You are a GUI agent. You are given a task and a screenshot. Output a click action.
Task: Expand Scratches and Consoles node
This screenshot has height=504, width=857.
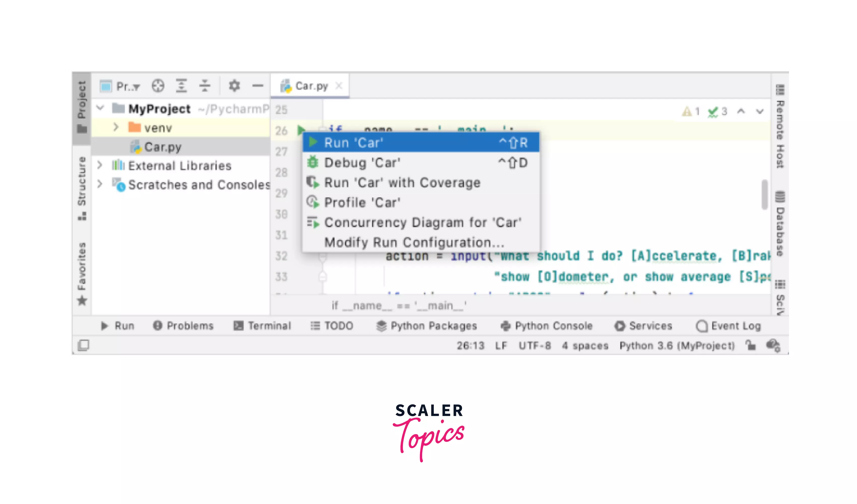(100, 184)
